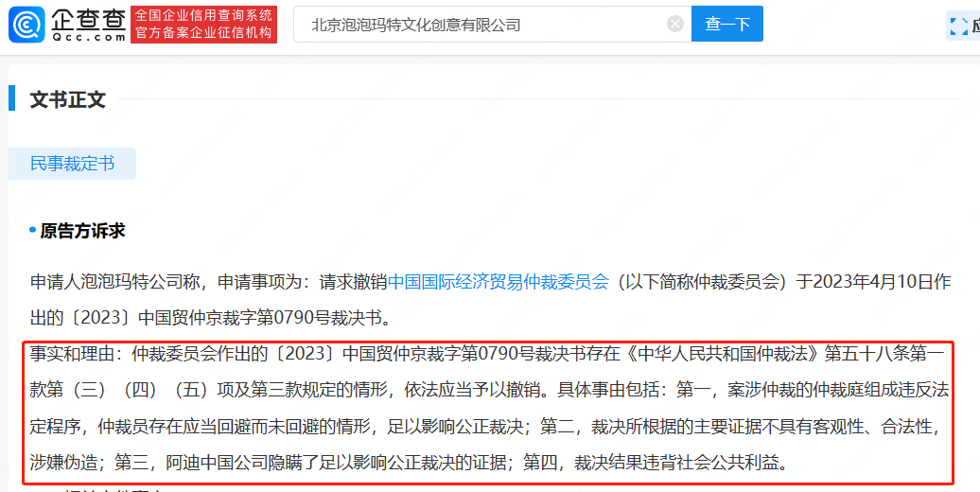
Task: Click the company name search input field
Action: coord(493,25)
